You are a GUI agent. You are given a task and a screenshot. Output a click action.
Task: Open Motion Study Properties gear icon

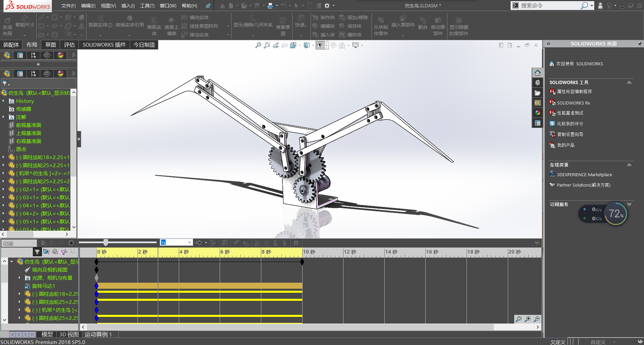[296, 243]
